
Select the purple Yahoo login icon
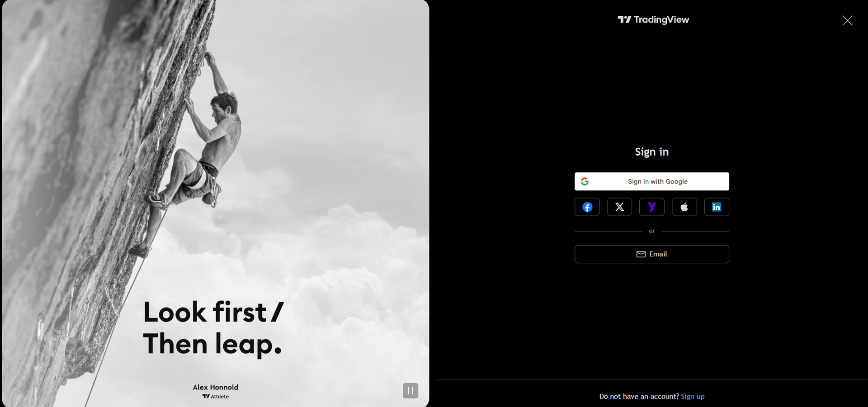pyautogui.click(x=652, y=207)
